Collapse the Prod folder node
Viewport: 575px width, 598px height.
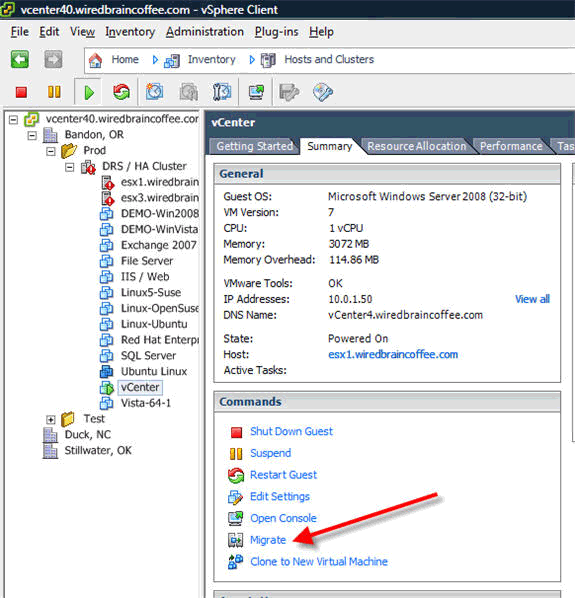pyautogui.click(x=51, y=151)
